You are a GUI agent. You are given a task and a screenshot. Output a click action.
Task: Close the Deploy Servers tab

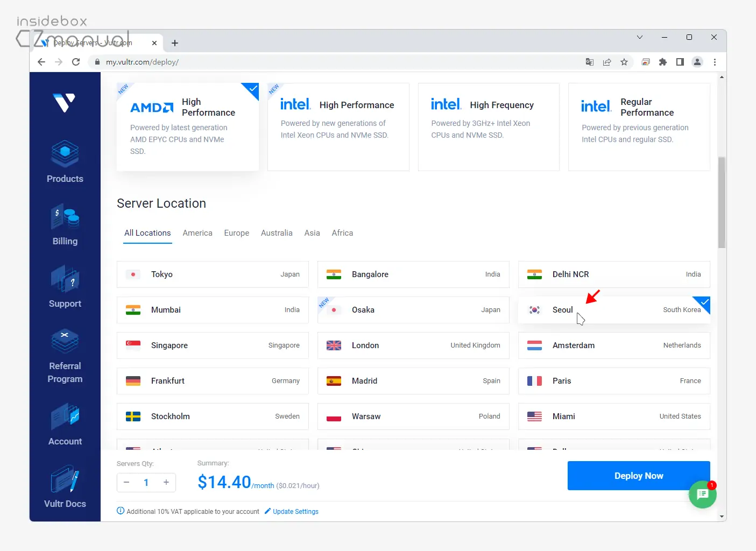[x=154, y=43]
